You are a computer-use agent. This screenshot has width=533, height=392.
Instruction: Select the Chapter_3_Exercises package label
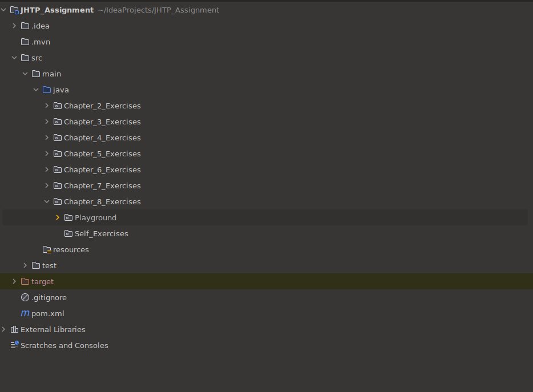(102, 122)
